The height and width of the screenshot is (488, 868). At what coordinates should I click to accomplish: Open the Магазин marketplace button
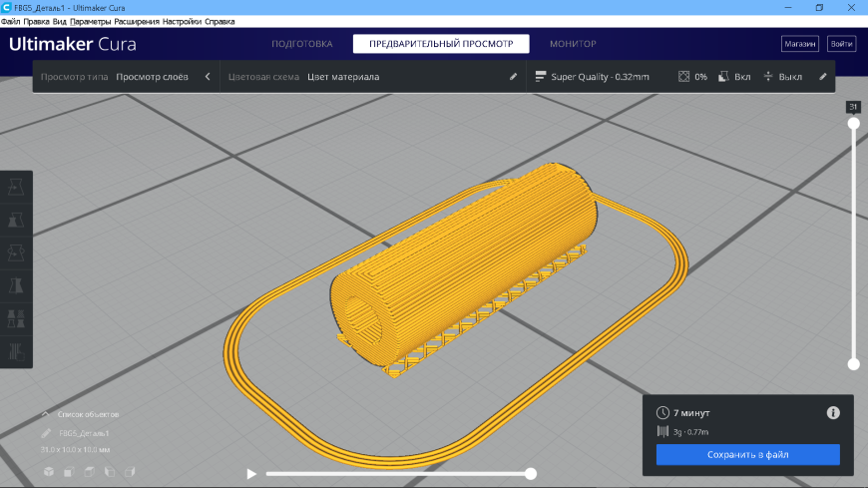pyautogui.click(x=800, y=44)
